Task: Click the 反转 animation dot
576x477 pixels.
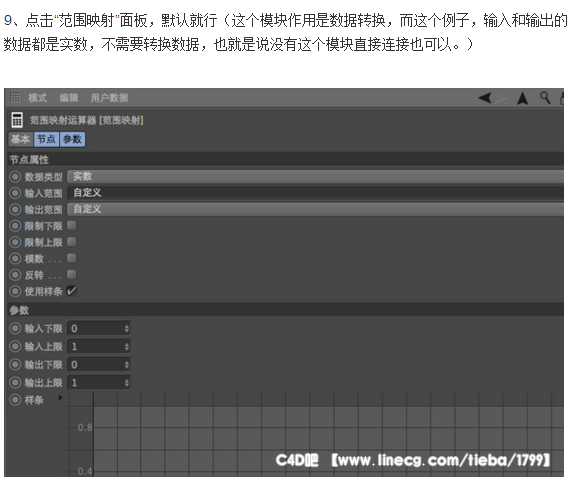Action: tap(15, 275)
